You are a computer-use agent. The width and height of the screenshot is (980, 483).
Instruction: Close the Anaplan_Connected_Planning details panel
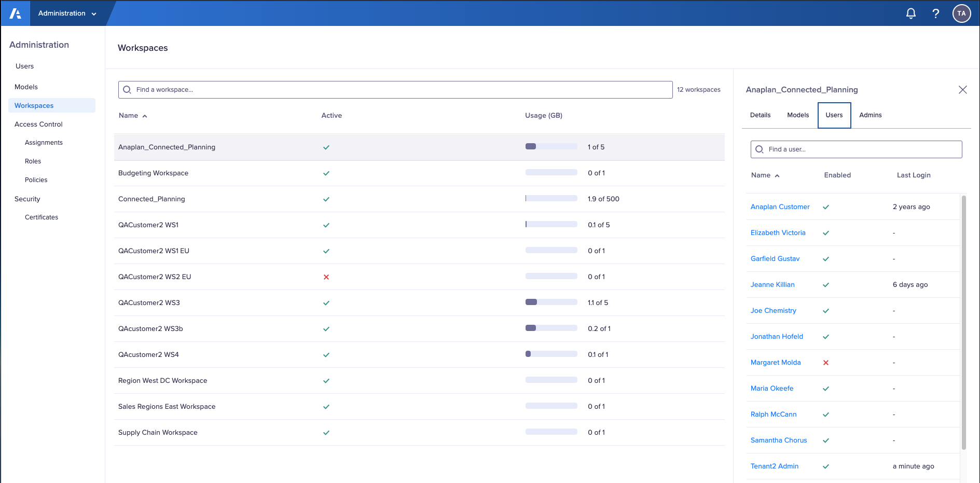click(963, 90)
